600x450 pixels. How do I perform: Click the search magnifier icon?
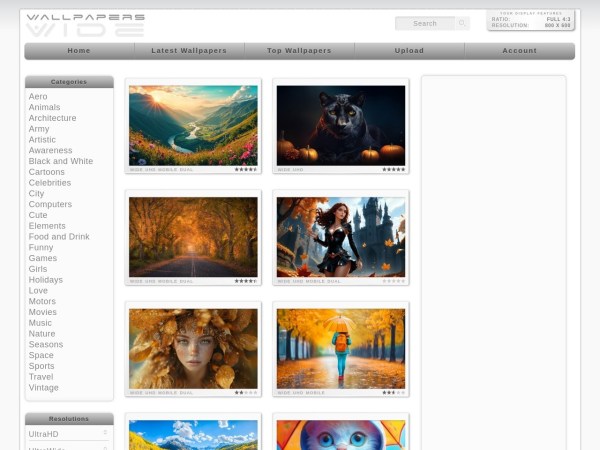click(x=462, y=23)
